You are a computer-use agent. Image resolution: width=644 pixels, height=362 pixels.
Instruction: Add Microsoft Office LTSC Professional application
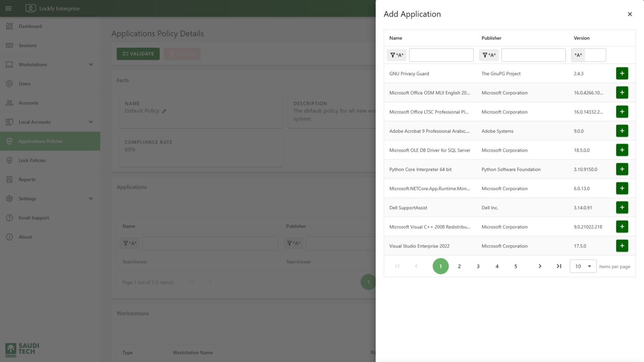[x=622, y=111]
